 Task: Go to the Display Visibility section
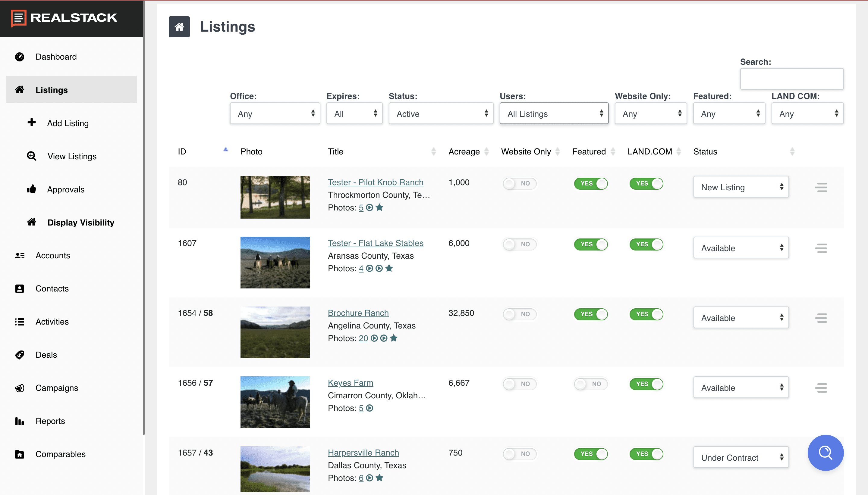(81, 222)
